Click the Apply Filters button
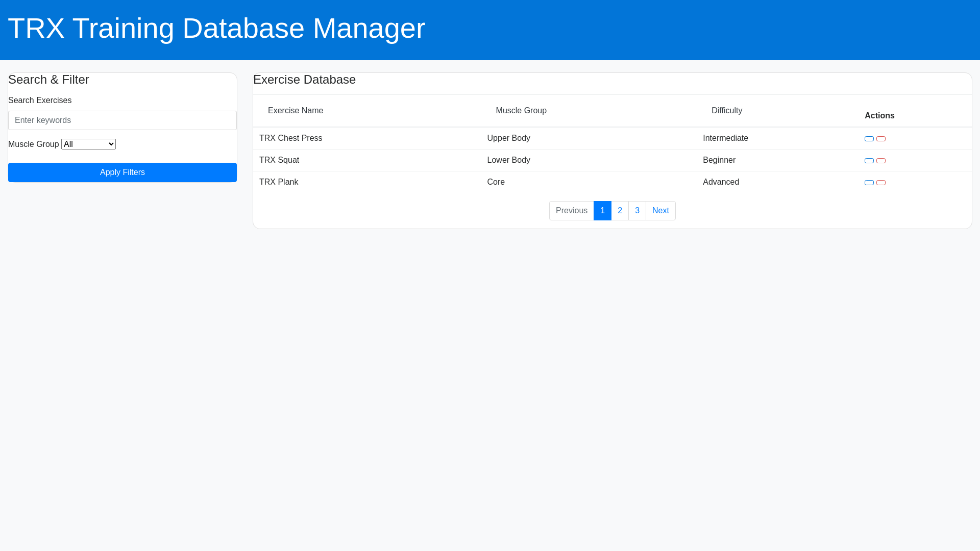 click(122, 172)
